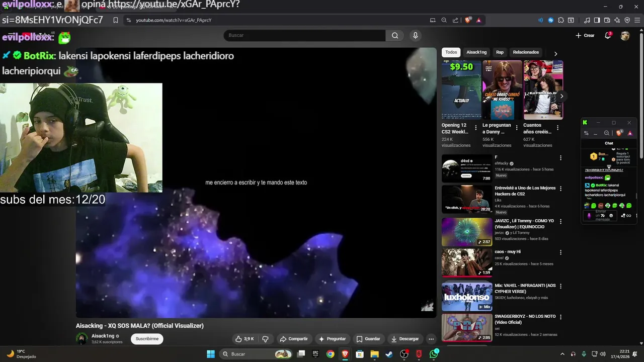Show hidden icons chevron in system tray
Image resolution: width=644 pixels, height=362 pixels.
point(562,354)
